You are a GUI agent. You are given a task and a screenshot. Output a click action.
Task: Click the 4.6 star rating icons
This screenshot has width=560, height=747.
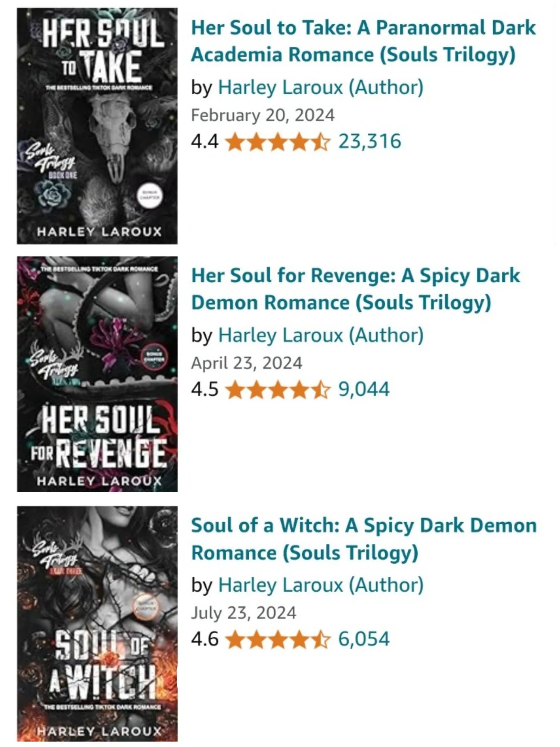pyautogui.click(x=278, y=639)
